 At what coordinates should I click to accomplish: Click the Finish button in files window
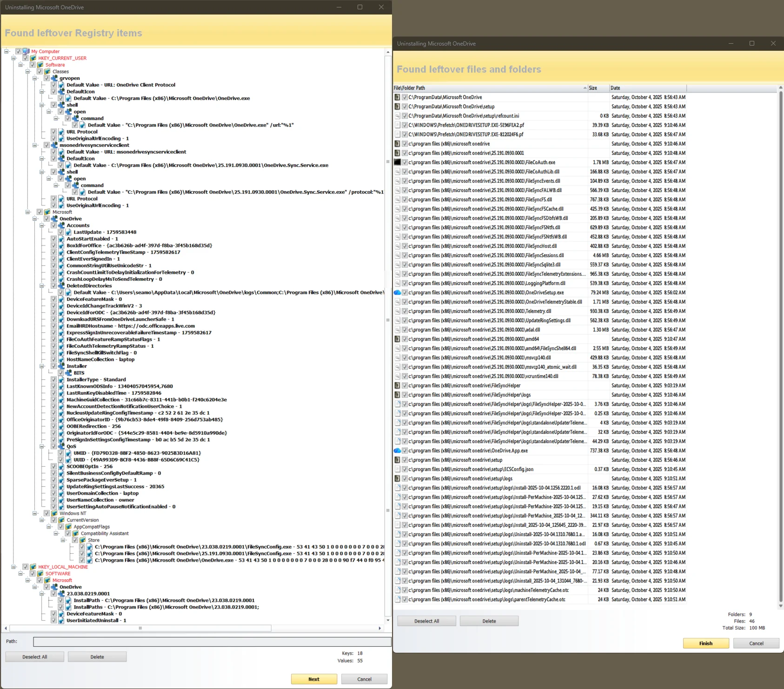(x=706, y=643)
